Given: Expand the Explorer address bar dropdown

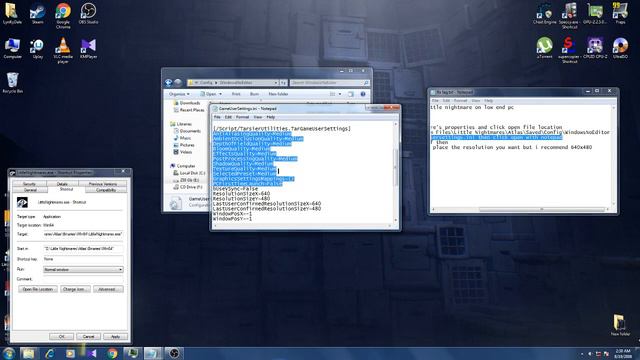Looking at the screenshot, I should pyautogui.click(x=276, y=83).
